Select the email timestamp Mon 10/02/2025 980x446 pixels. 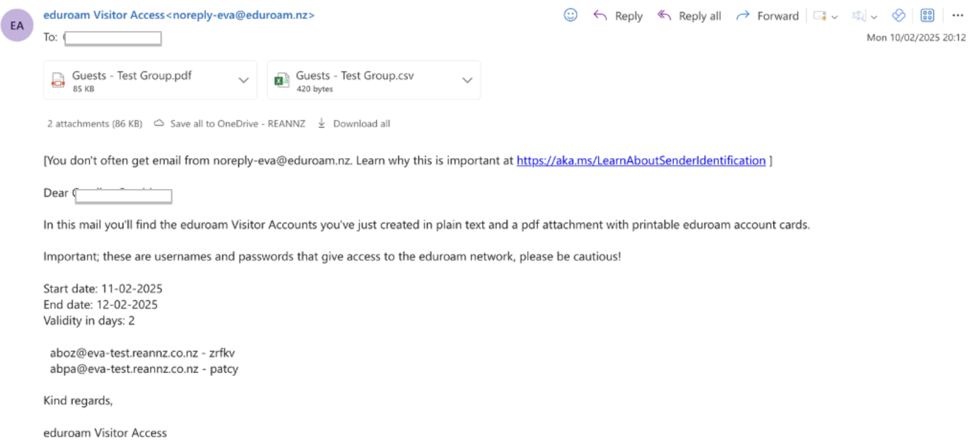click(915, 37)
